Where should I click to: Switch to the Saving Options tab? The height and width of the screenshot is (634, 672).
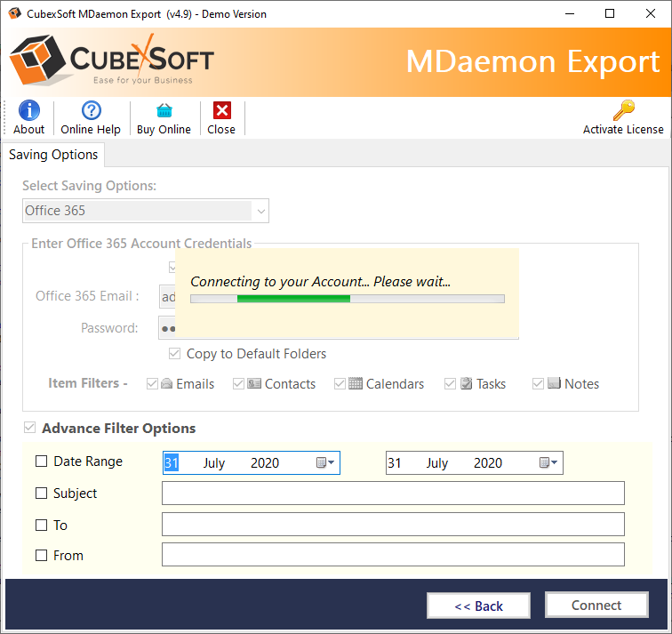tap(53, 155)
